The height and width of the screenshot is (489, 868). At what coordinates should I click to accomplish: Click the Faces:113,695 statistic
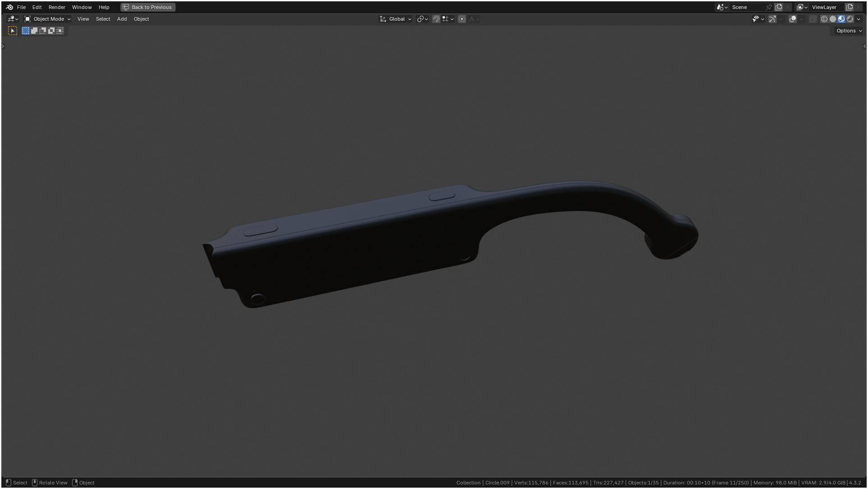[x=571, y=483]
